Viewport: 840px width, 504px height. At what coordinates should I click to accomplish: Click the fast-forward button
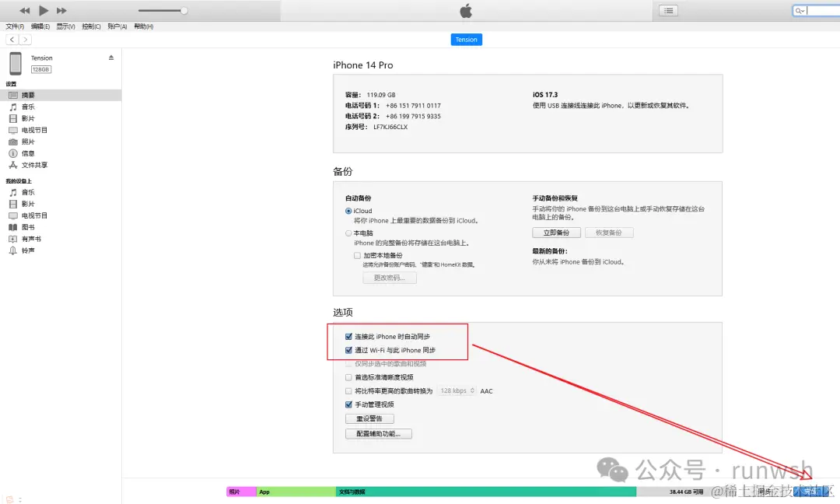pyautogui.click(x=61, y=11)
